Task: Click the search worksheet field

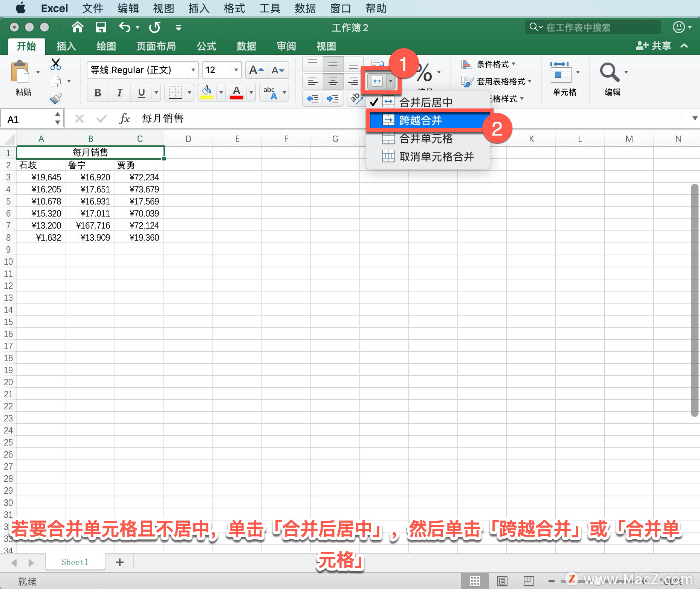Action: (x=593, y=27)
